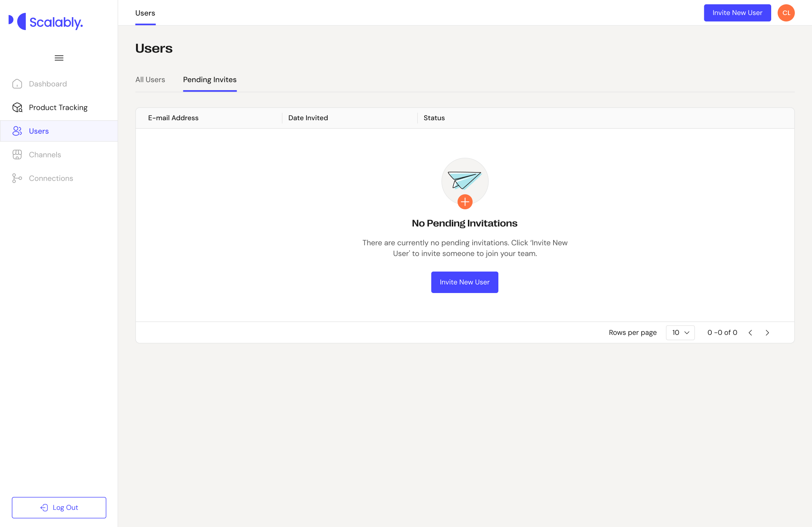Click the orange plus icon

point(465,202)
